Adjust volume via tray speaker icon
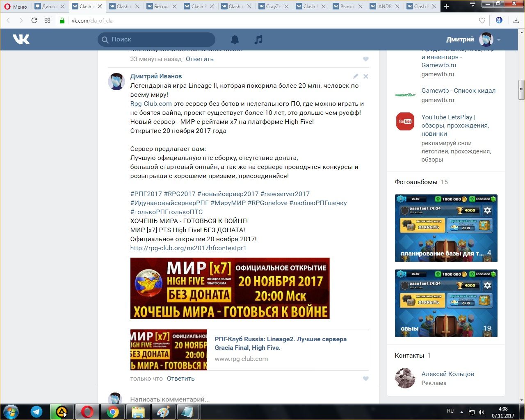Image resolution: width=525 pixels, height=420 pixels. pos(481,412)
